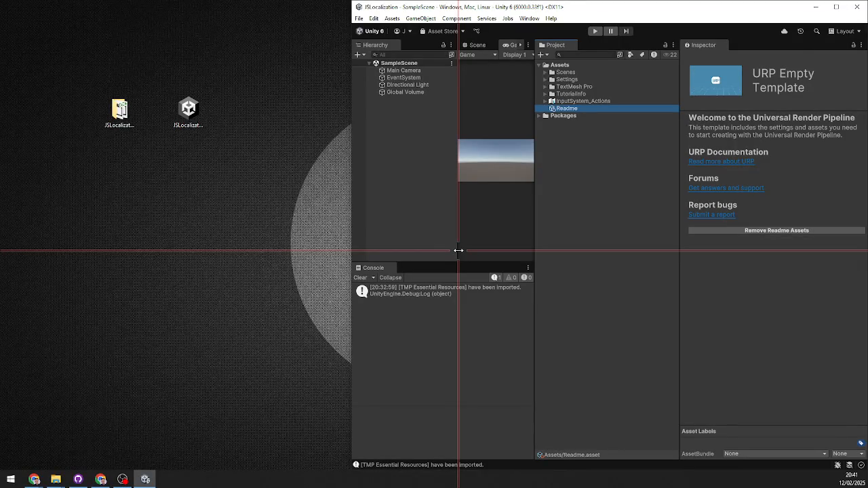The image size is (868, 488).
Task: Expand the Scenes folder
Action: pyautogui.click(x=545, y=73)
